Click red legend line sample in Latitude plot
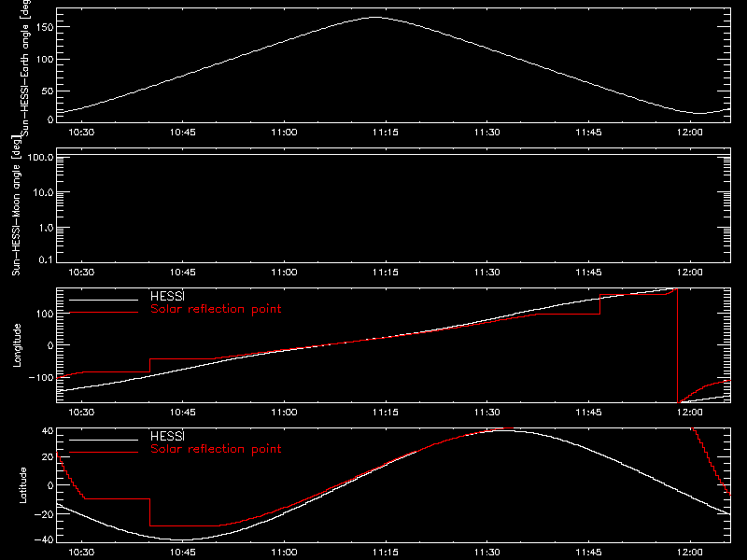The height and width of the screenshot is (560, 747). click(x=104, y=452)
